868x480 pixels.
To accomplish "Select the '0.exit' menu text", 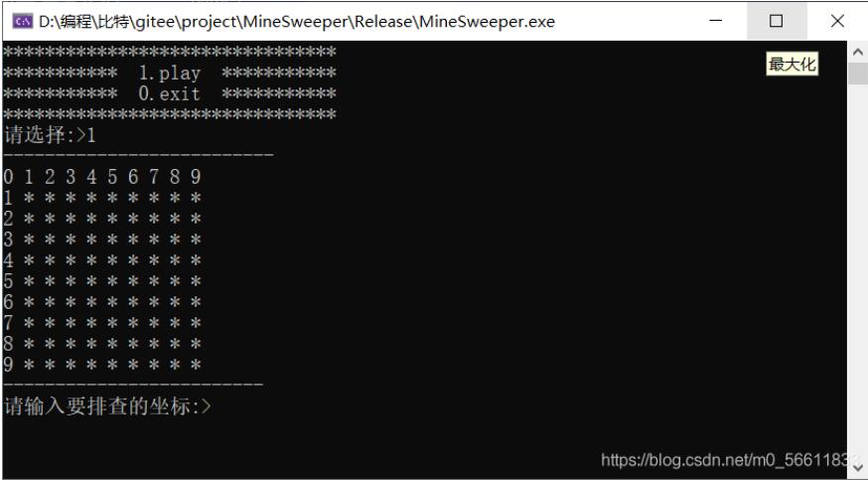I will [x=170, y=93].
